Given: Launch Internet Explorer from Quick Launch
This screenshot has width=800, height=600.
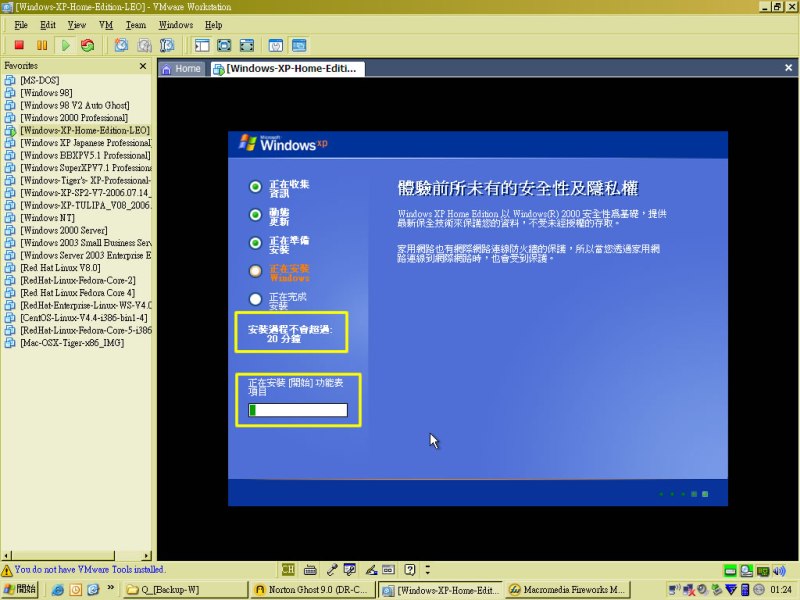Looking at the screenshot, I should tap(58, 590).
